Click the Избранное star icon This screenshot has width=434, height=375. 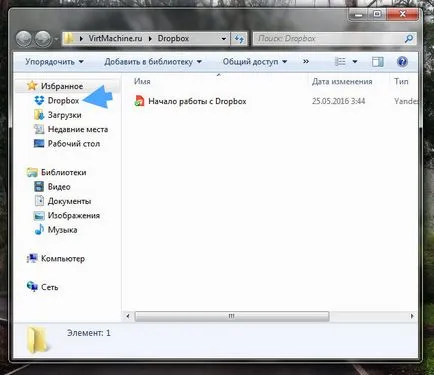pos(32,86)
